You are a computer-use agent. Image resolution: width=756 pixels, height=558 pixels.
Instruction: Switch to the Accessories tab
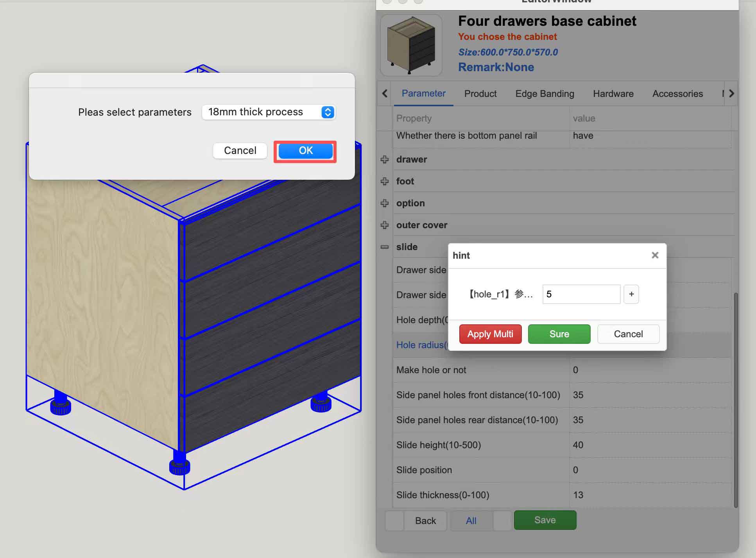[x=677, y=94]
